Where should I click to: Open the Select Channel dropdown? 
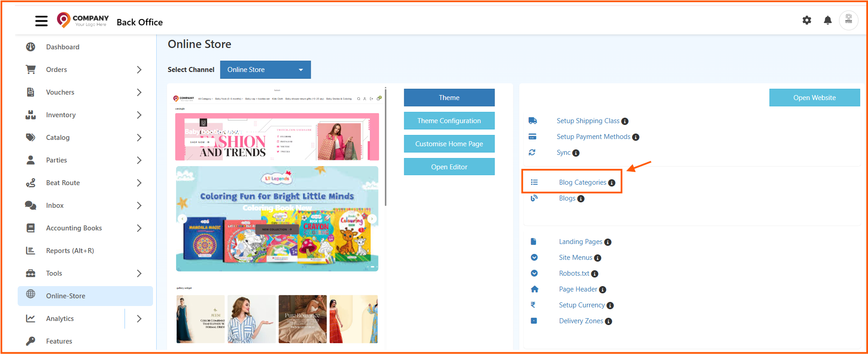265,70
